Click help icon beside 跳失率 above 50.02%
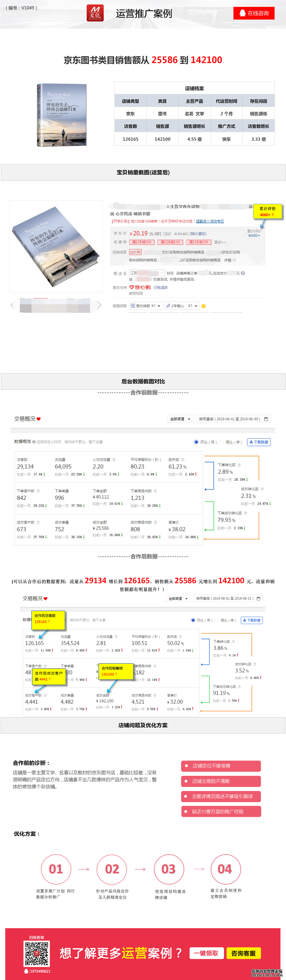 [180, 637]
